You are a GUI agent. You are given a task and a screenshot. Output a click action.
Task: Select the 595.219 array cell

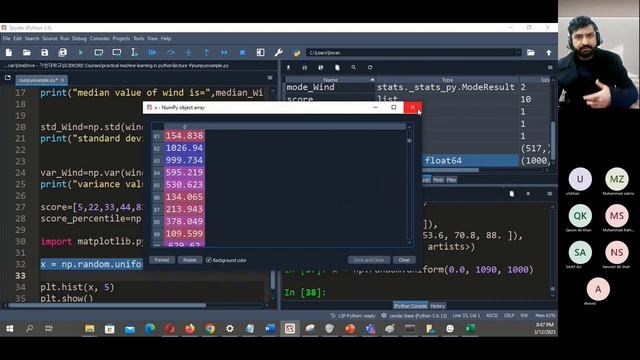pos(184,173)
